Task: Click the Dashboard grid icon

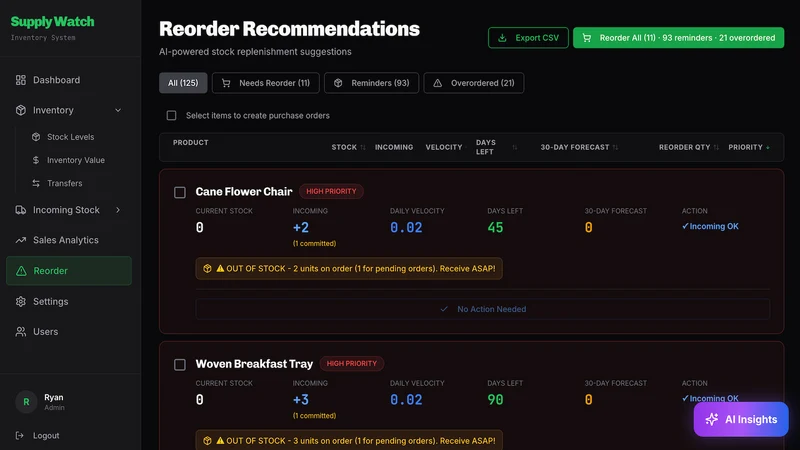Action: 21,80
